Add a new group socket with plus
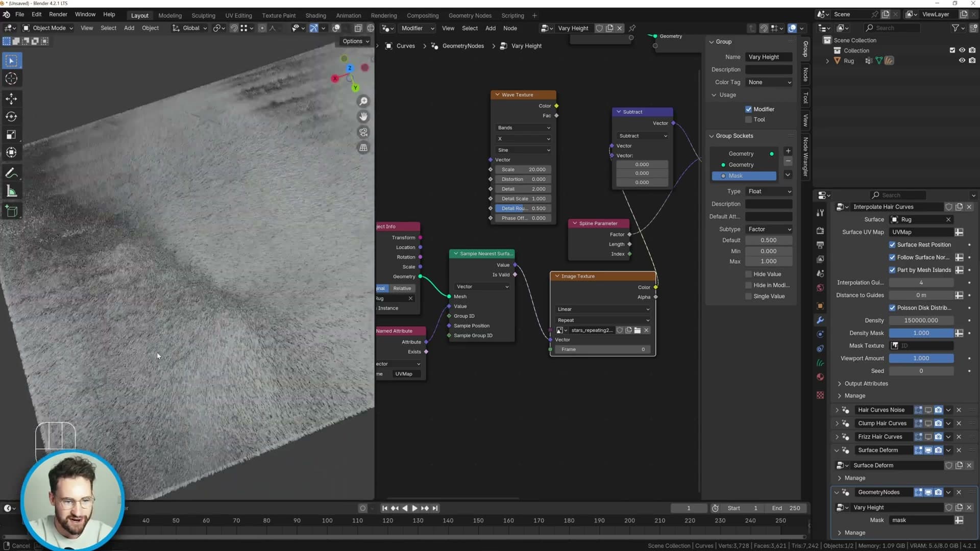980x551 pixels. (x=788, y=151)
